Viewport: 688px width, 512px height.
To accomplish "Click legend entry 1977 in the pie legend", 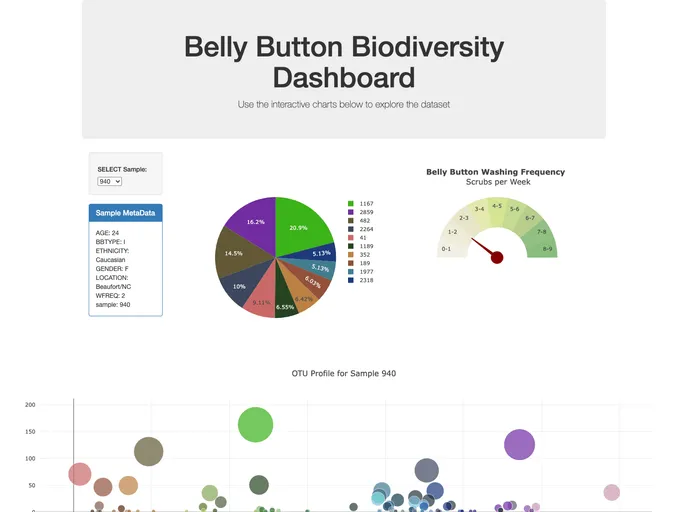I will pyautogui.click(x=365, y=272).
